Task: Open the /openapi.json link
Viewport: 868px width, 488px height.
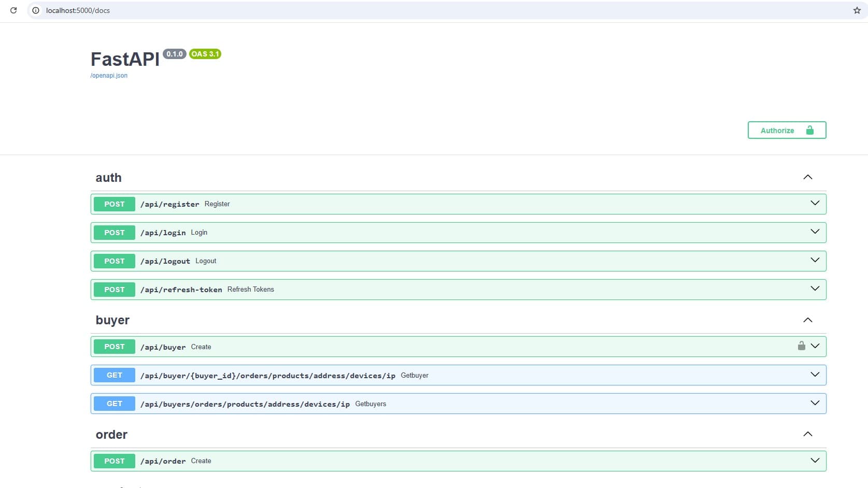Action: (x=109, y=76)
